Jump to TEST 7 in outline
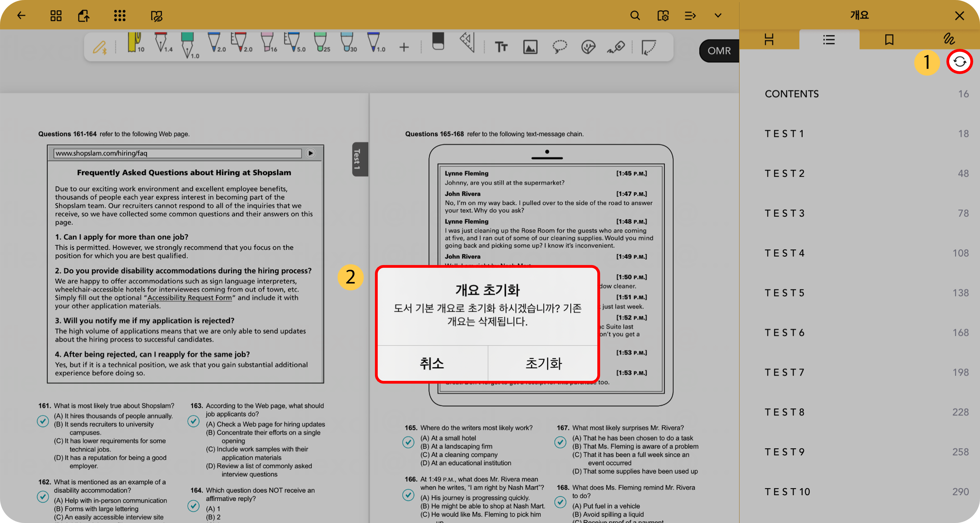 [860, 373]
